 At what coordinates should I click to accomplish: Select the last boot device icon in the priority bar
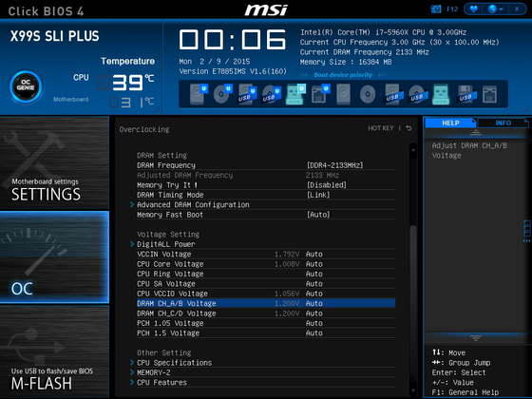pos(489,94)
